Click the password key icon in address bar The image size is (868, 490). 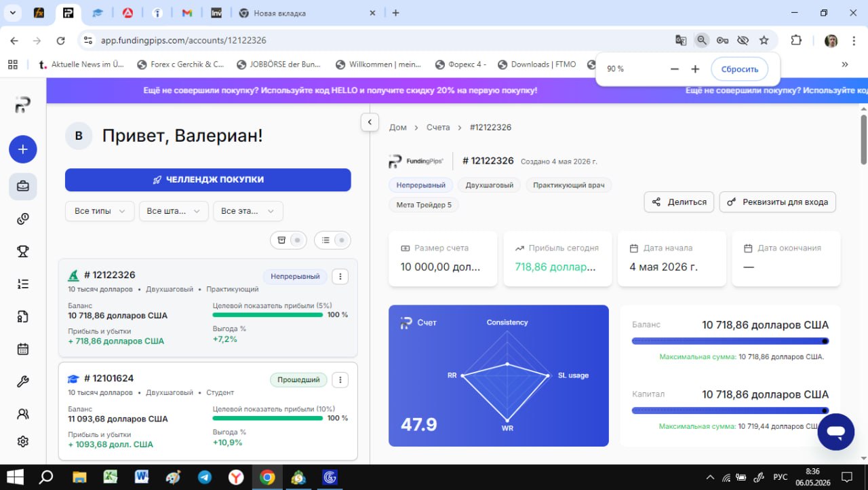(x=722, y=41)
